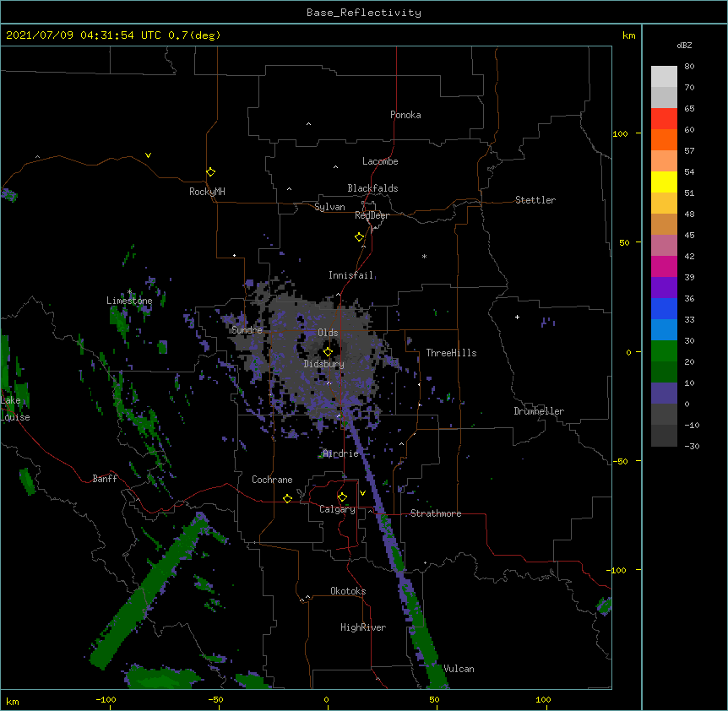The height and width of the screenshot is (711, 728).
Task: Select the light gray 70-80 dBZ legend swatch
Action: pos(664,76)
